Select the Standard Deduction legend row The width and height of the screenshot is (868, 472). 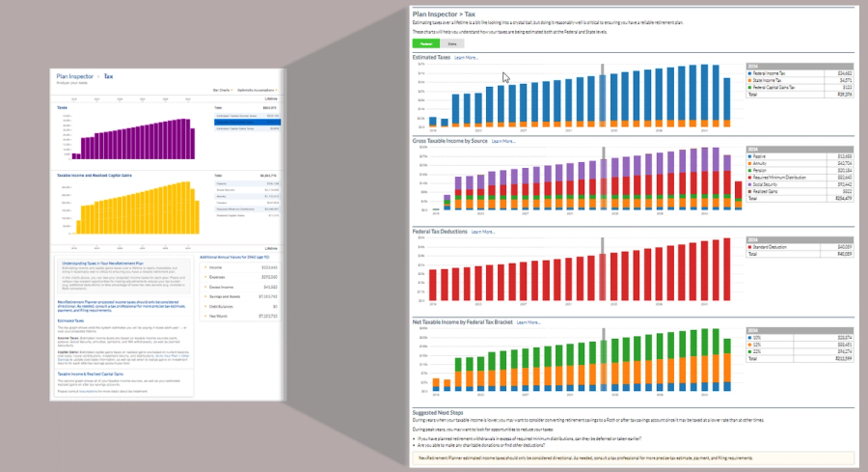coord(800,247)
